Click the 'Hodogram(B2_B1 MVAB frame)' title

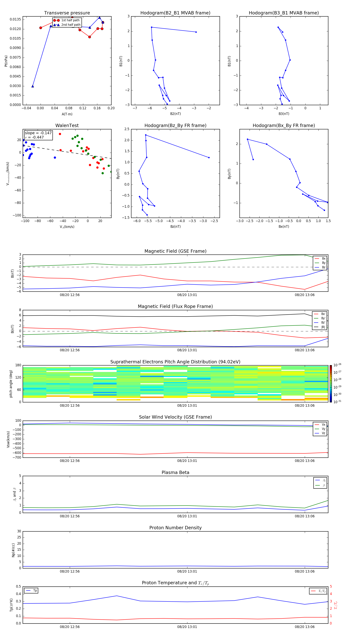click(175, 13)
